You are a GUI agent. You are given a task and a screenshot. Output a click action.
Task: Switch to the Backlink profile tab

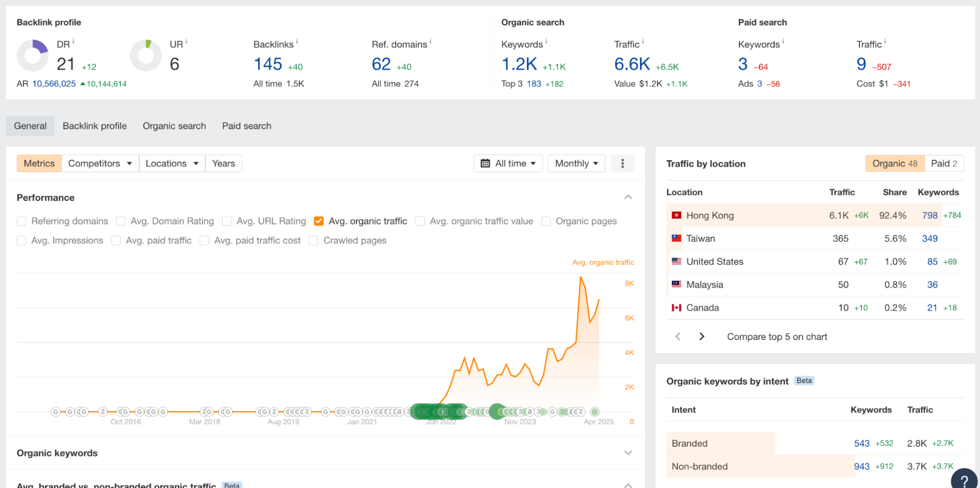[x=95, y=126]
